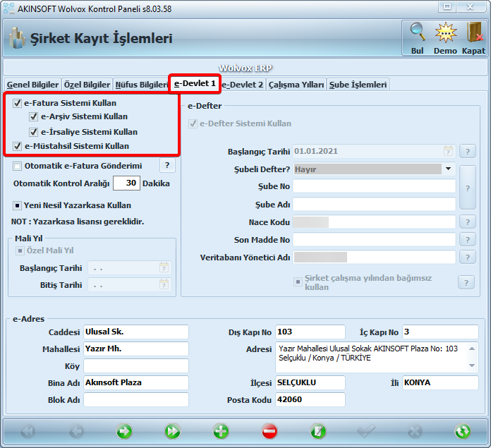Screen dimensions: 491x448
Task: Click the application icon in title bar
Action: tap(8, 8)
